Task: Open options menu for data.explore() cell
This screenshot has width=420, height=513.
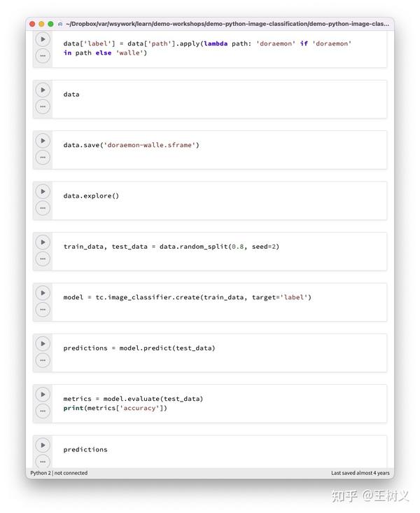Action: (43, 208)
